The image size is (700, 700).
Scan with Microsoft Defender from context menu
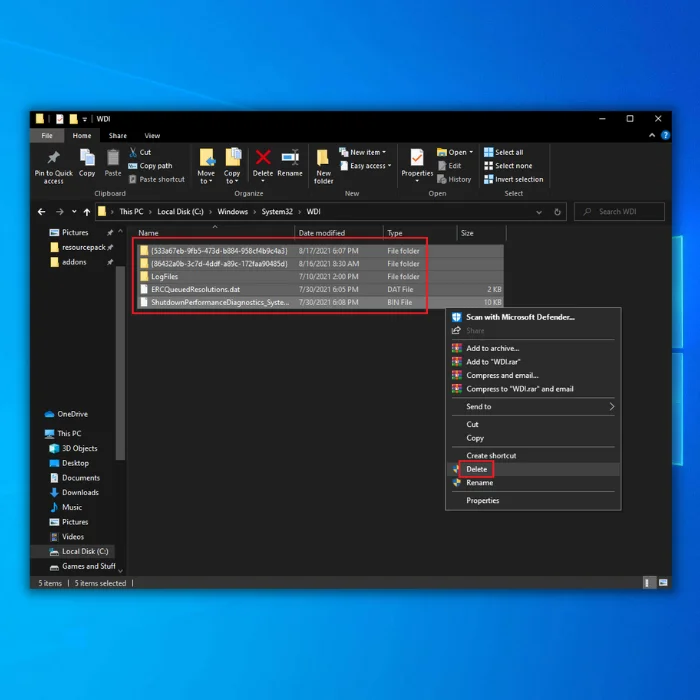click(x=519, y=317)
